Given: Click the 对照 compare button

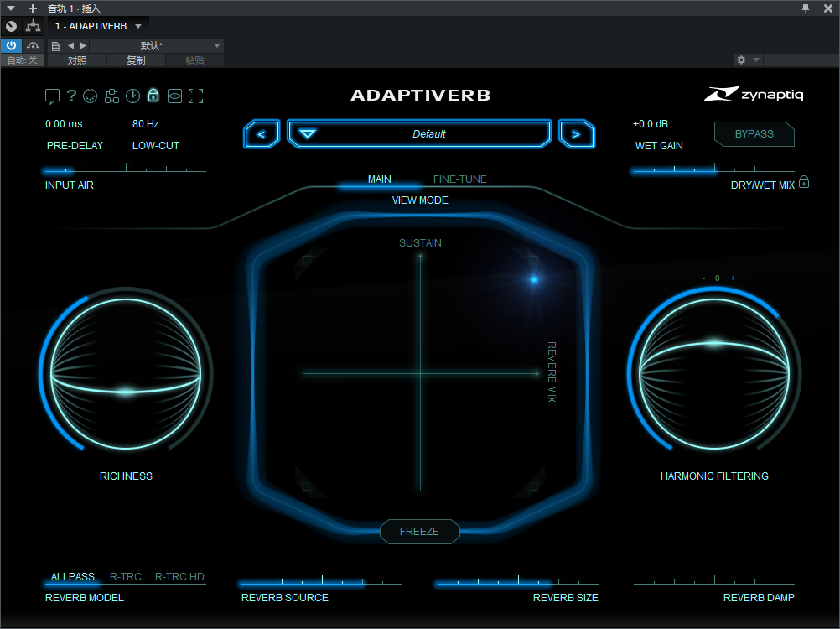Looking at the screenshot, I should (77, 60).
